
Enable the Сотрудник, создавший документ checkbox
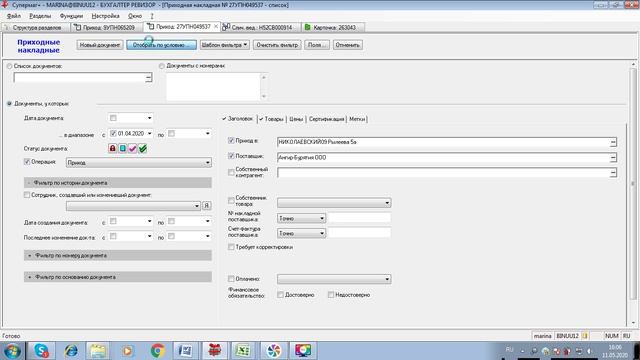point(27,195)
